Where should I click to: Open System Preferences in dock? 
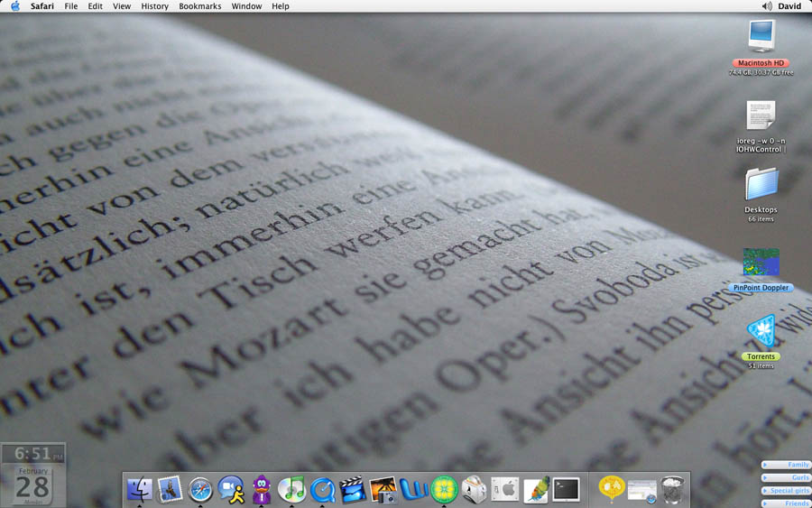coord(505,489)
